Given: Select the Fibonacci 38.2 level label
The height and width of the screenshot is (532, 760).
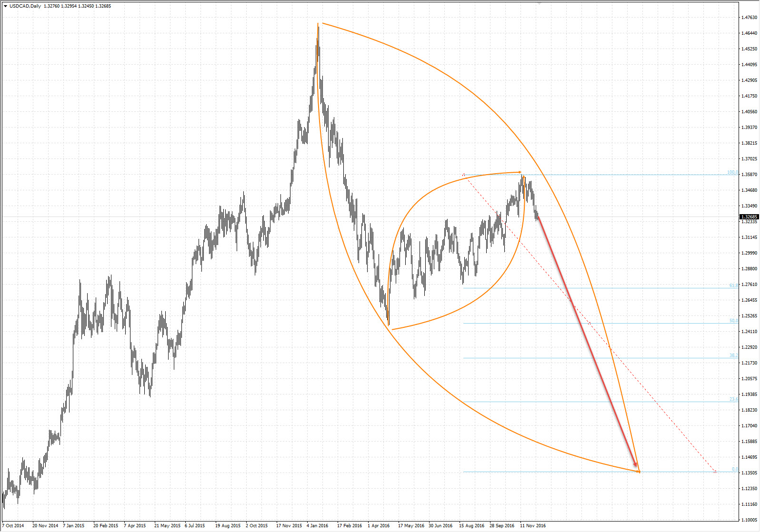Looking at the screenshot, I should [x=733, y=355].
